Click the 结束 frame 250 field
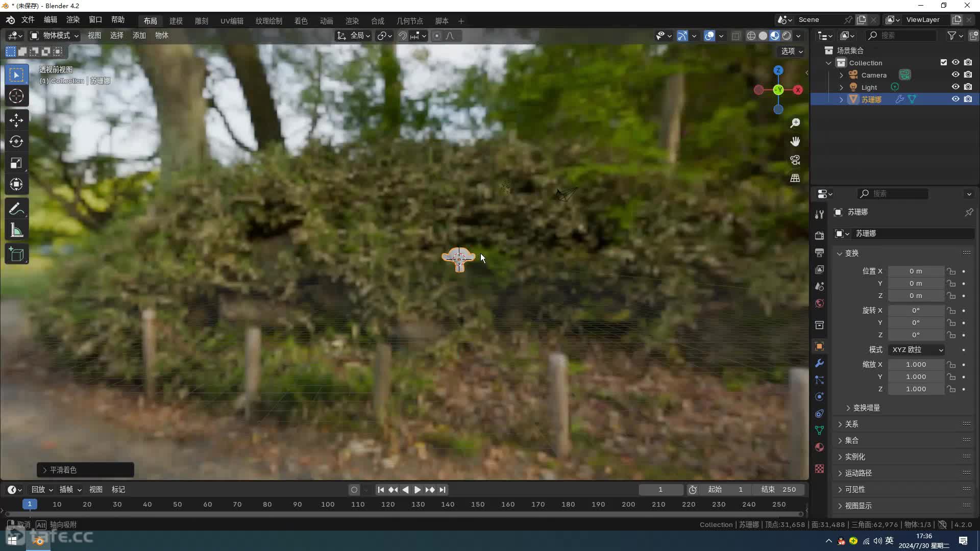 [x=779, y=489]
